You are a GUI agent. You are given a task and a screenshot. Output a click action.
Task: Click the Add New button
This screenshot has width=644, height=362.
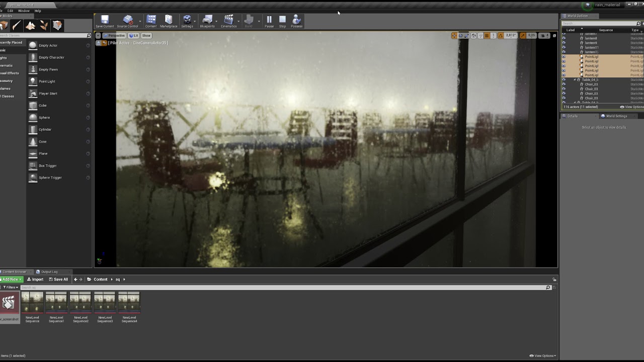(11, 280)
